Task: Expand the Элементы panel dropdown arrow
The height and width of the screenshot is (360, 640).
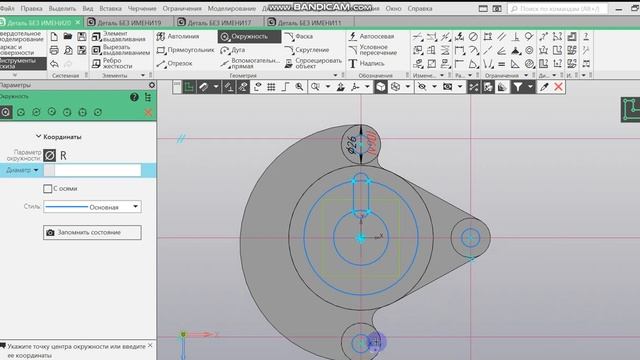Action: (143, 76)
